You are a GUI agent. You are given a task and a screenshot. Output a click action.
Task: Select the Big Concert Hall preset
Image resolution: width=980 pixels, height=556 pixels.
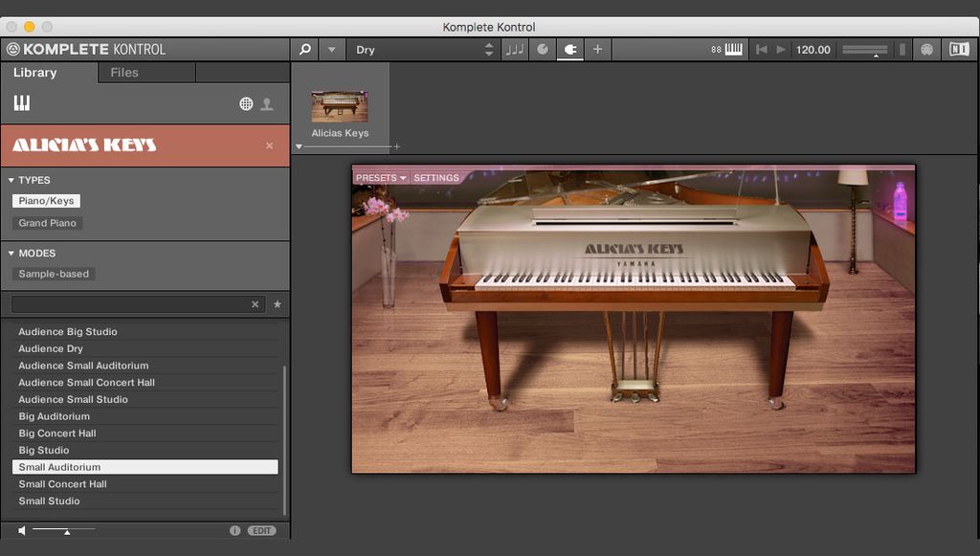pyautogui.click(x=57, y=434)
